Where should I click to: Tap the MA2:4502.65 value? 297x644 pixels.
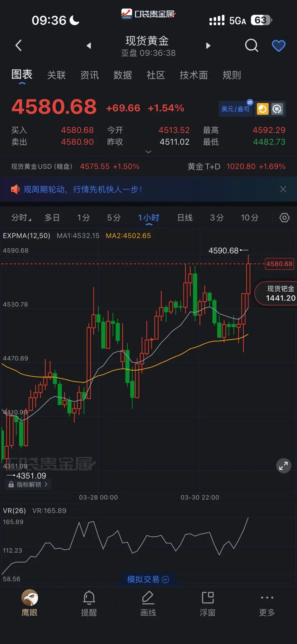tap(128, 236)
